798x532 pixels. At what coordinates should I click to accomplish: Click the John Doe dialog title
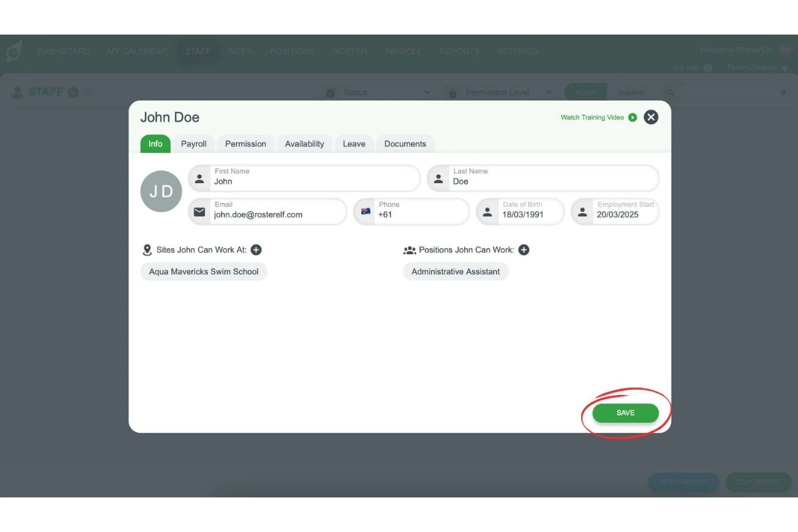170,117
